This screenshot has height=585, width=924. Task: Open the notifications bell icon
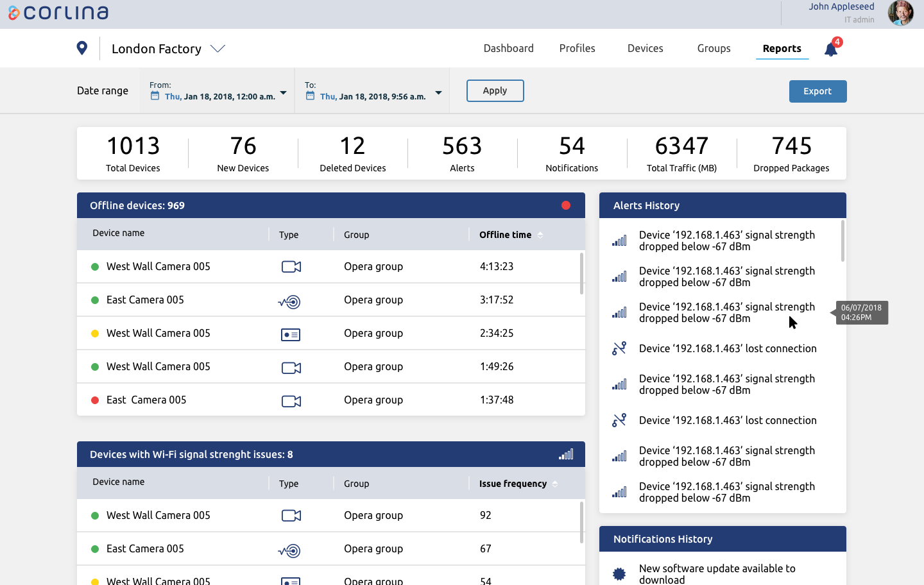pyautogui.click(x=831, y=49)
